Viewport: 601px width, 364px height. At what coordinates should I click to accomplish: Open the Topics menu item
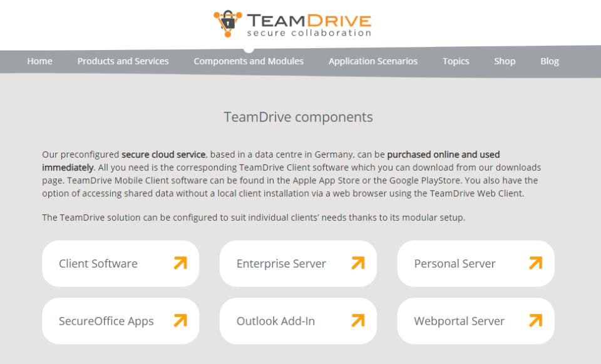click(456, 61)
